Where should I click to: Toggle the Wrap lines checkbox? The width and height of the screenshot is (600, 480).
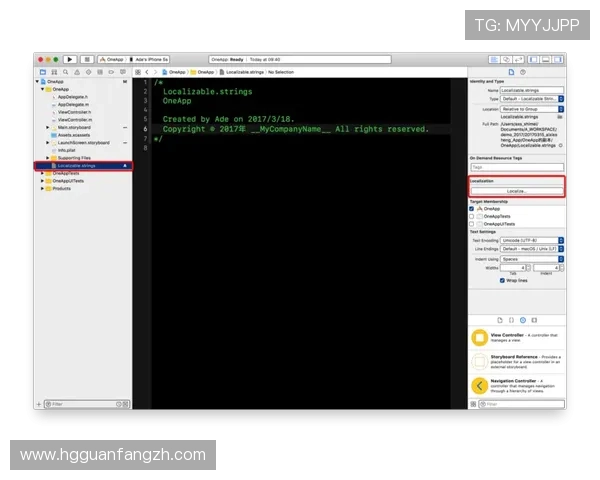(503, 281)
